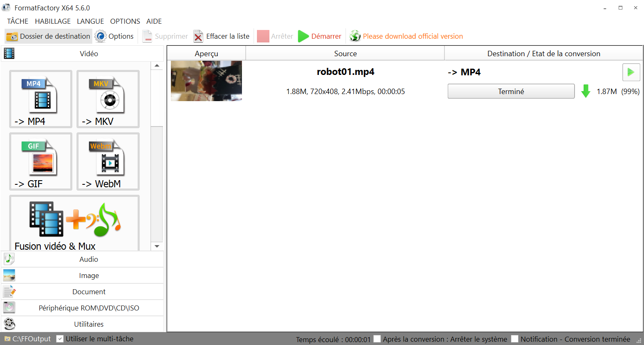Expand the Image category
The height and width of the screenshot is (345, 644).
[x=82, y=276]
